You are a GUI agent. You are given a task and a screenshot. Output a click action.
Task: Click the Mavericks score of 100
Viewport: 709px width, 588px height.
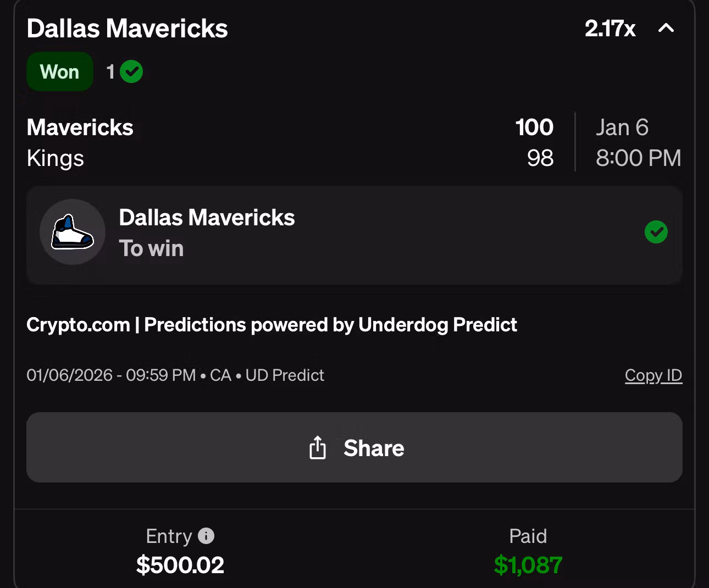(534, 127)
